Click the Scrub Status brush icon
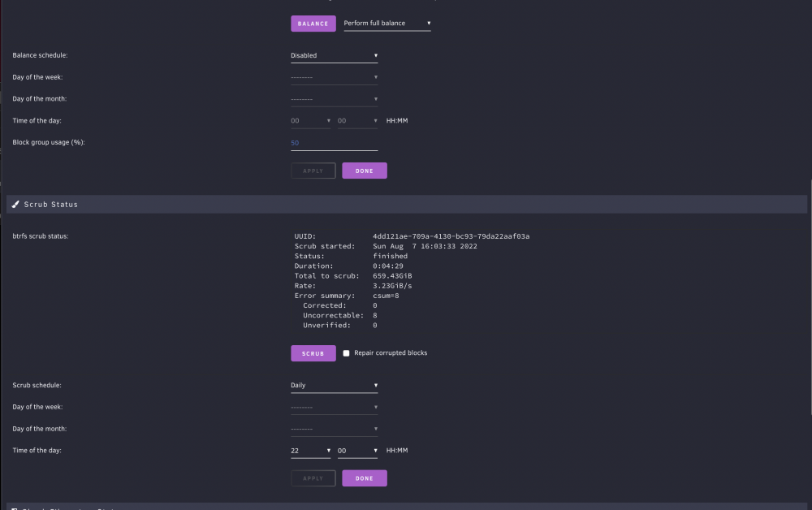812x510 pixels. (15, 204)
